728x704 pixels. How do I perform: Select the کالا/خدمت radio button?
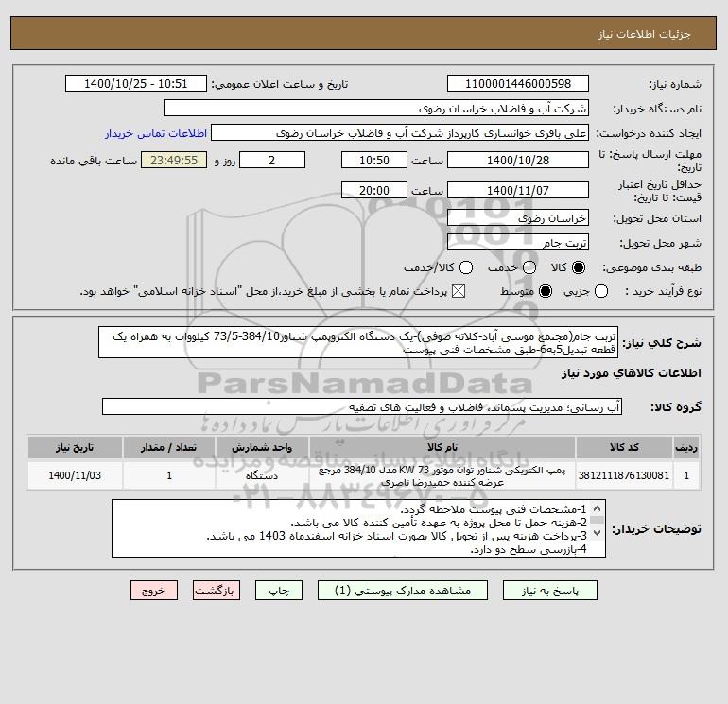466,267
